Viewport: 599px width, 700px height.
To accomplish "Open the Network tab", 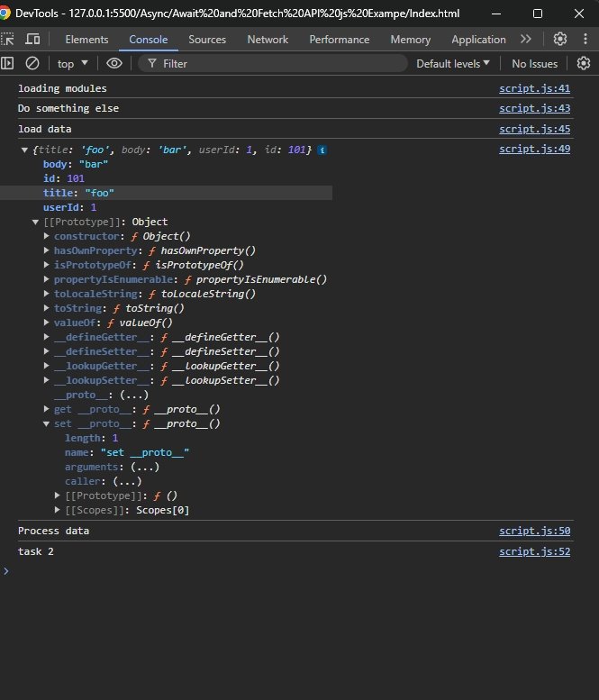I will [x=268, y=40].
